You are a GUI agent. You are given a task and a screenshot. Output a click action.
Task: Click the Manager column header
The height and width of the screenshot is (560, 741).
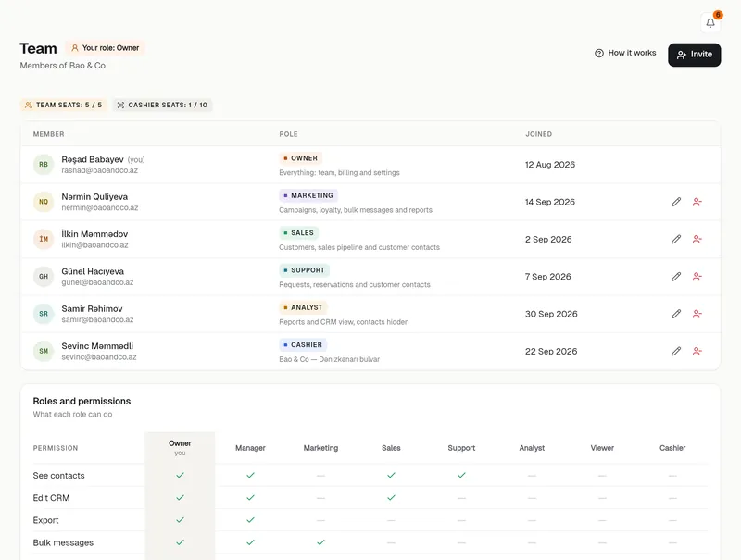click(x=250, y=448)
